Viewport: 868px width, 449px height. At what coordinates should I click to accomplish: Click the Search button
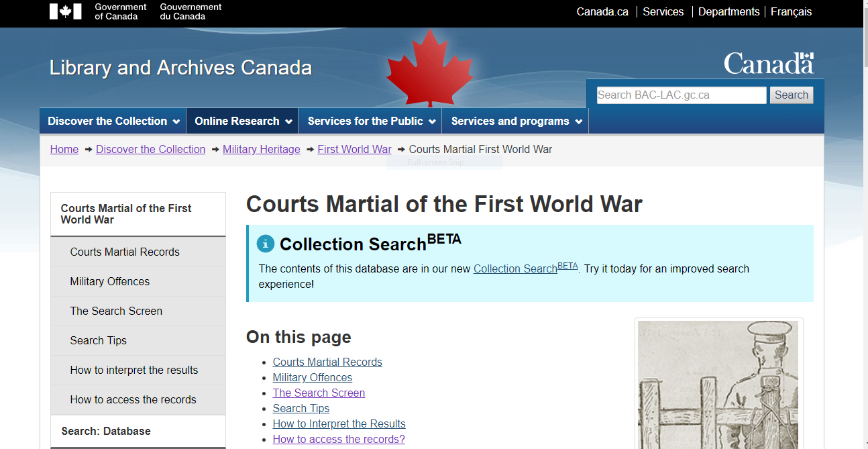tap(791, 95)
